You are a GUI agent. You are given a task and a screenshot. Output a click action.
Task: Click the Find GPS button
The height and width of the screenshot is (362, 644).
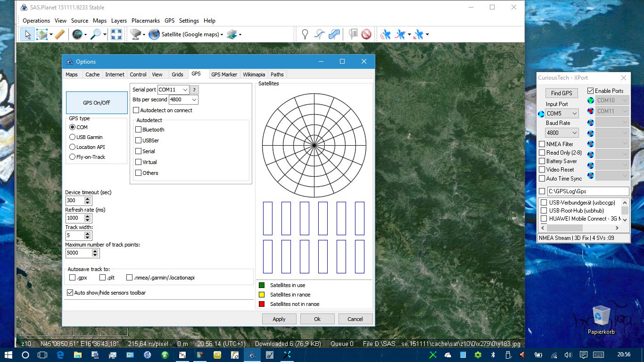click(x=561, y=93)
